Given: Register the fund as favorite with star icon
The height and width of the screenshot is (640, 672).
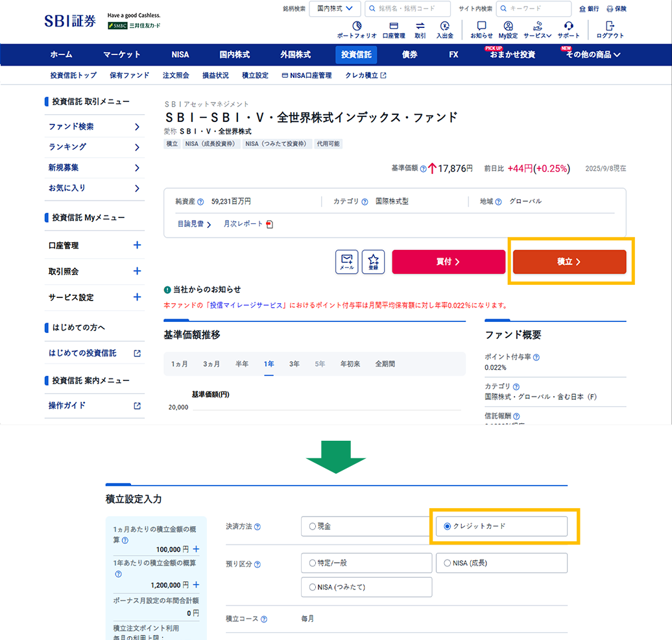Looking at the screenshot, I should [373, 262].
